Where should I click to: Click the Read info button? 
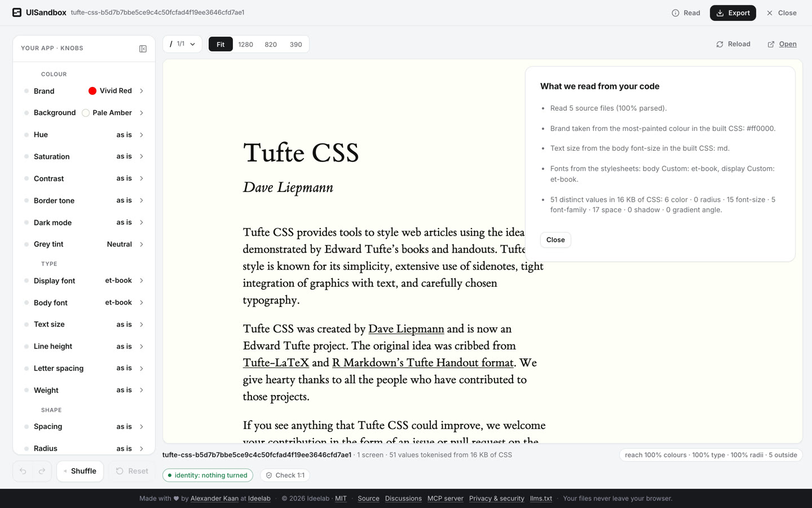point(686,13)
